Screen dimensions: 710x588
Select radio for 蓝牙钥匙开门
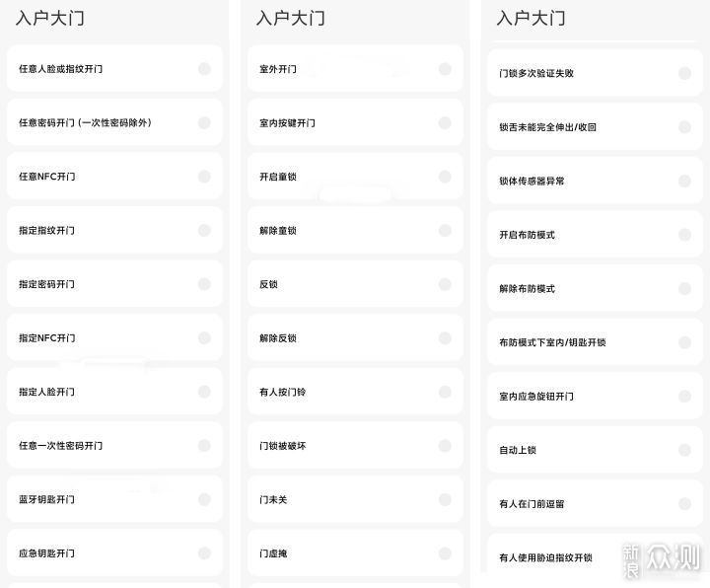click(x=204, y=499)
